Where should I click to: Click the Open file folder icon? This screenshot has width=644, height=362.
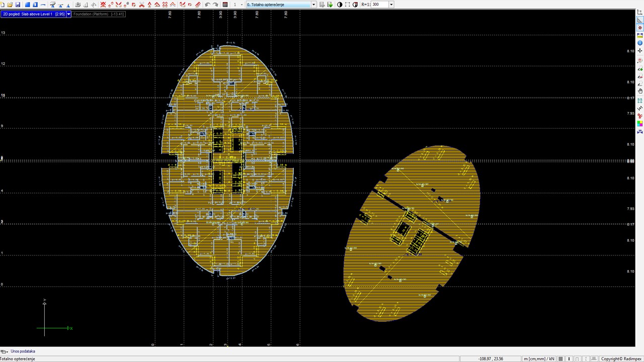10,5
